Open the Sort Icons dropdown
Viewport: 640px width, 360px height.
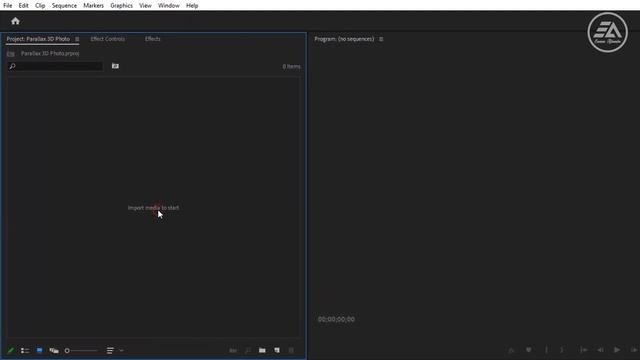[114, 350]
